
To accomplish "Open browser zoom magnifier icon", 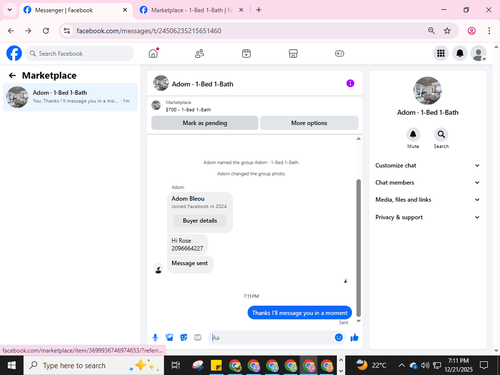I will point(431,31).
